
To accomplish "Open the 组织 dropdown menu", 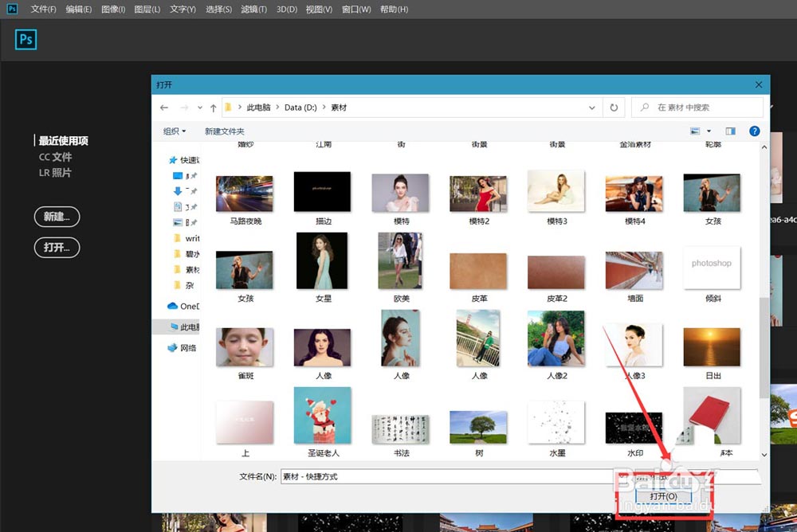I will click(x=175, y=131).
